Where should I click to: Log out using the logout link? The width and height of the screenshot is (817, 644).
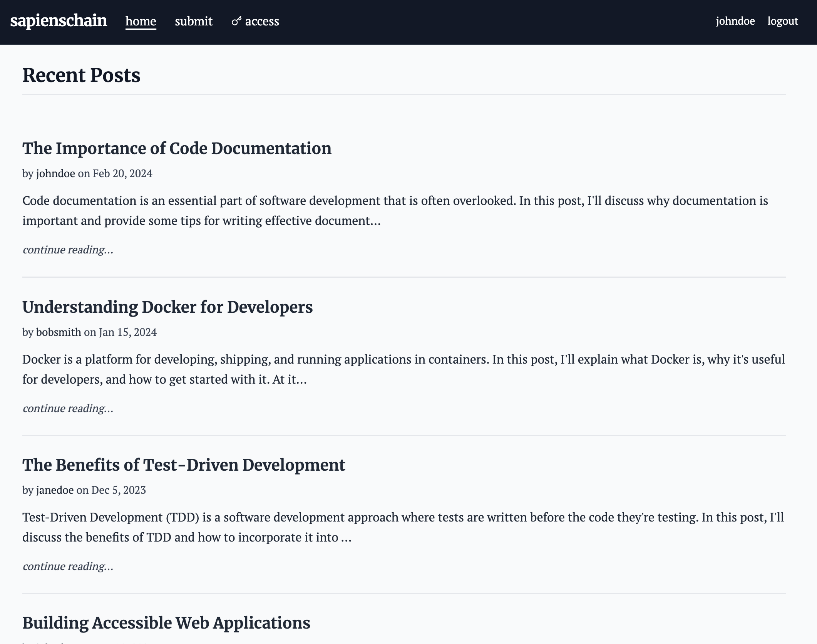click(x=783, y=21)
